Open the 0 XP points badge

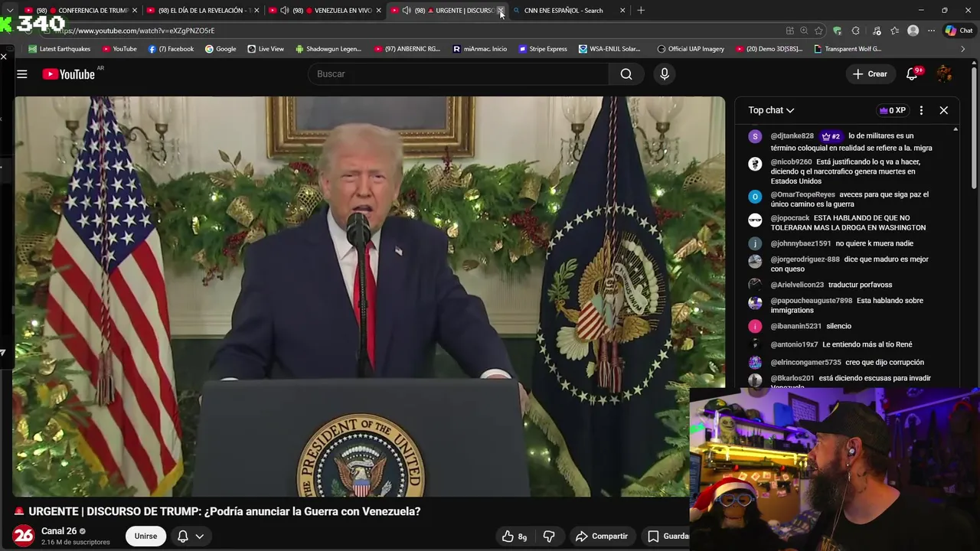[x=893, y=110]
